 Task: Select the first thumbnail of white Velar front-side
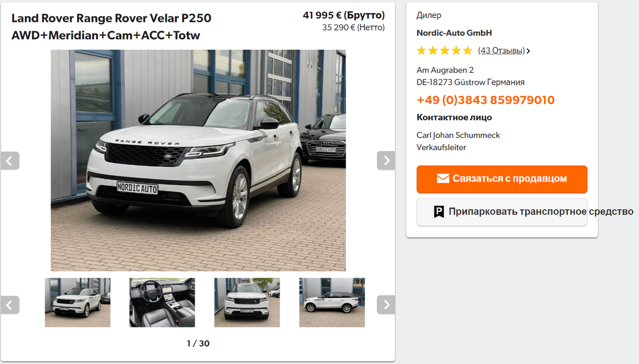tap(77, 302)
